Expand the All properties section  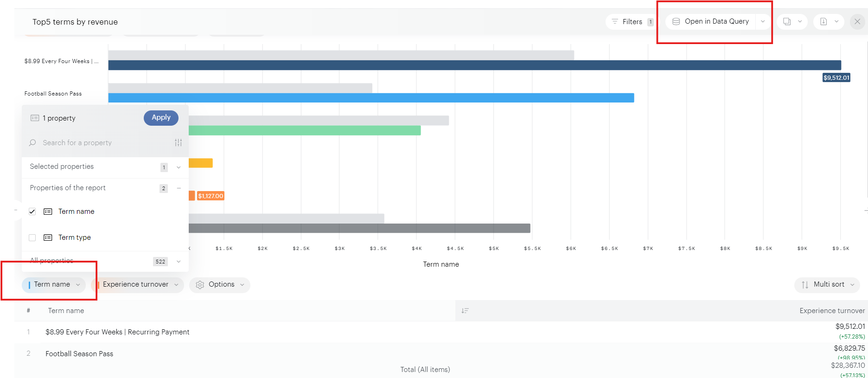click(x=179, y=262)
